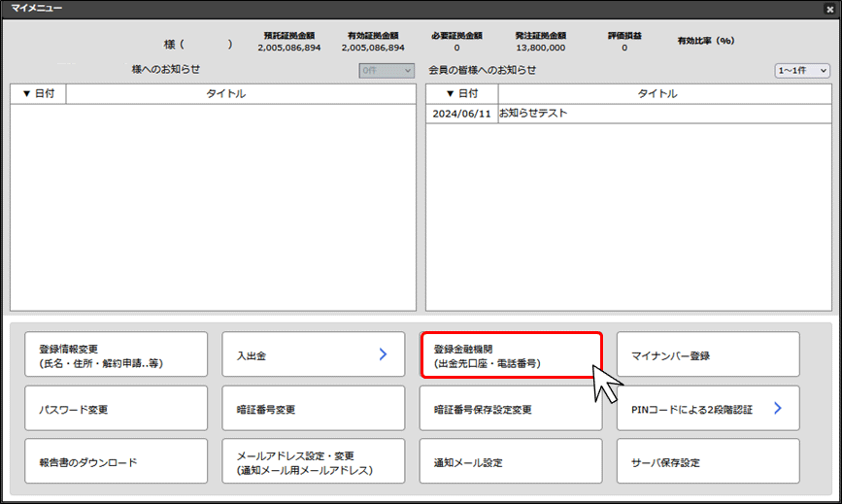Select パスワード変更

(117, 409)
